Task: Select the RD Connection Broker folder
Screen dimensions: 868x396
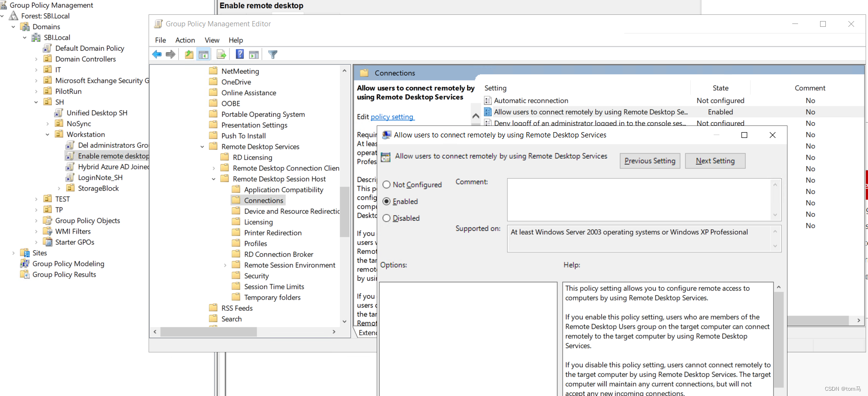Action: [x=278, y=254]
